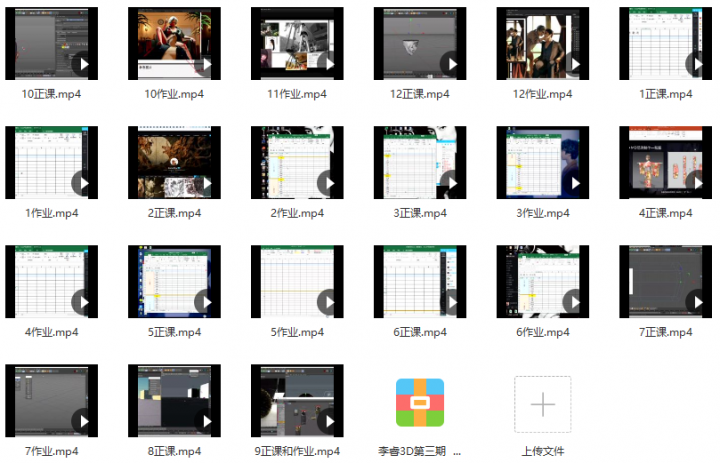Play the 3作业.mp4 video
The image size is (720, 463).
(574, 183)
